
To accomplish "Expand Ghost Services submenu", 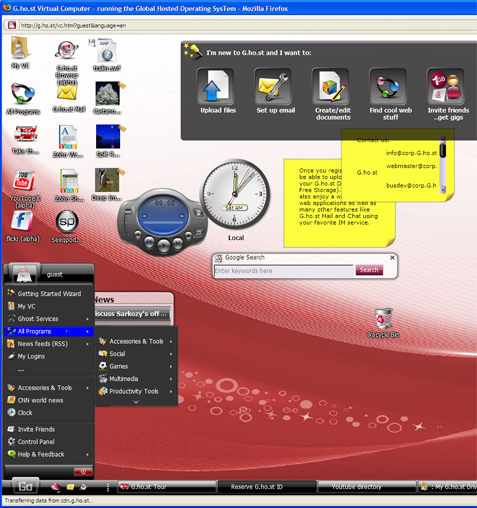I will coord(49,318).
